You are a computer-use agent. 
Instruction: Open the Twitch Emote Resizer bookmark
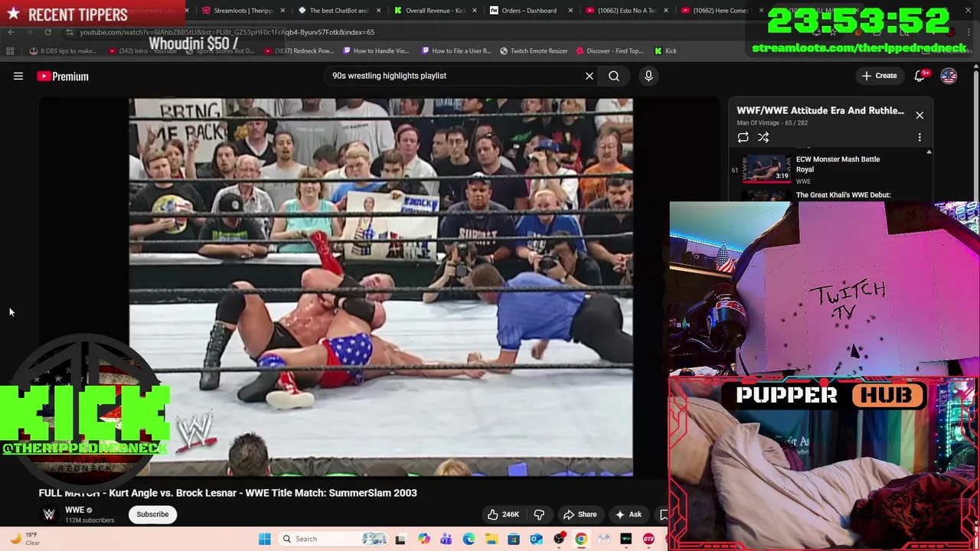[534, 51]
